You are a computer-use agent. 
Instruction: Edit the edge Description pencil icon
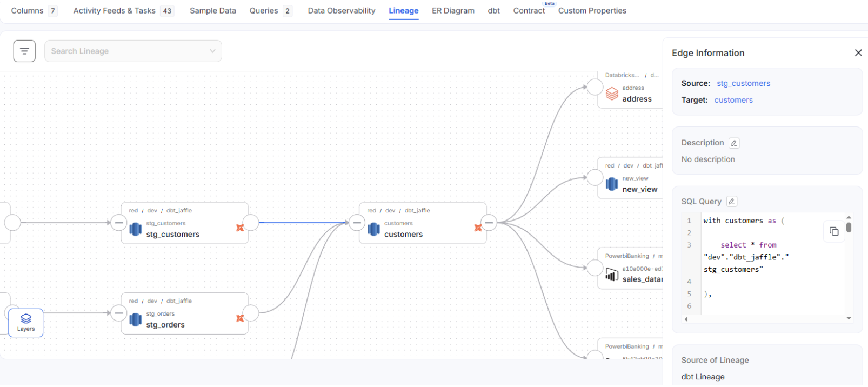733,143
